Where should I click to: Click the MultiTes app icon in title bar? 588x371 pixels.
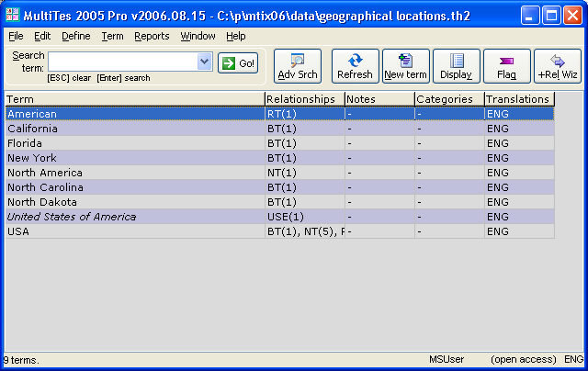point(12,15)
